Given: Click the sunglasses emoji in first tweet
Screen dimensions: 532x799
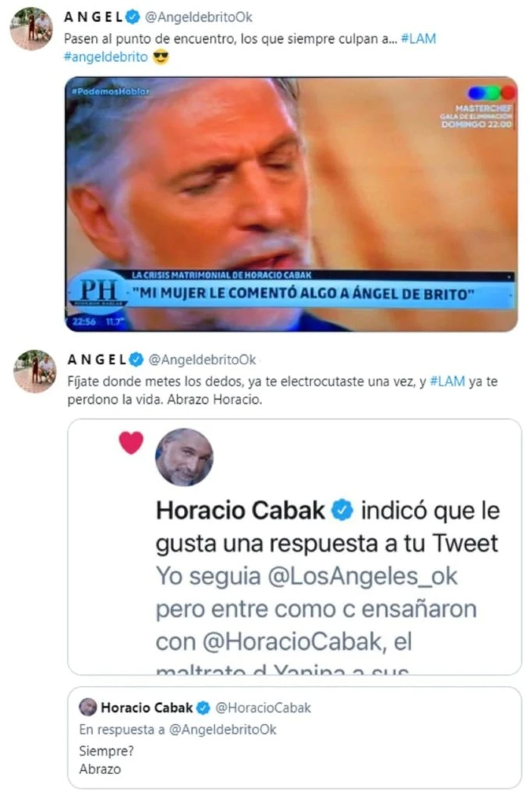Looking at the screenshot, I should (161, 56).
